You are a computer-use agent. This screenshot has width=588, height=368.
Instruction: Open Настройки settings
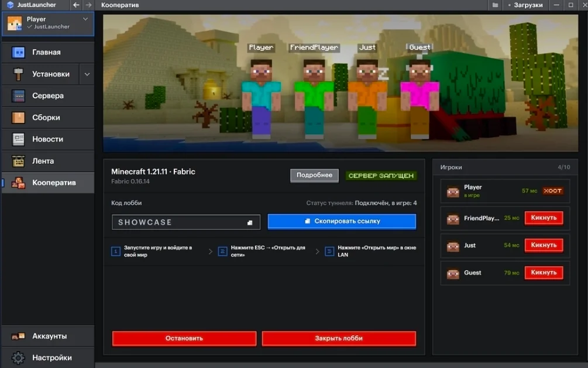[x=48, y=358]
